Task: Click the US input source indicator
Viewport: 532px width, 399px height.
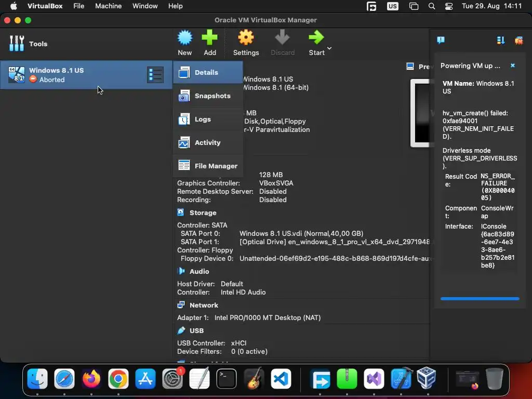Action: (x=393, y=6)
